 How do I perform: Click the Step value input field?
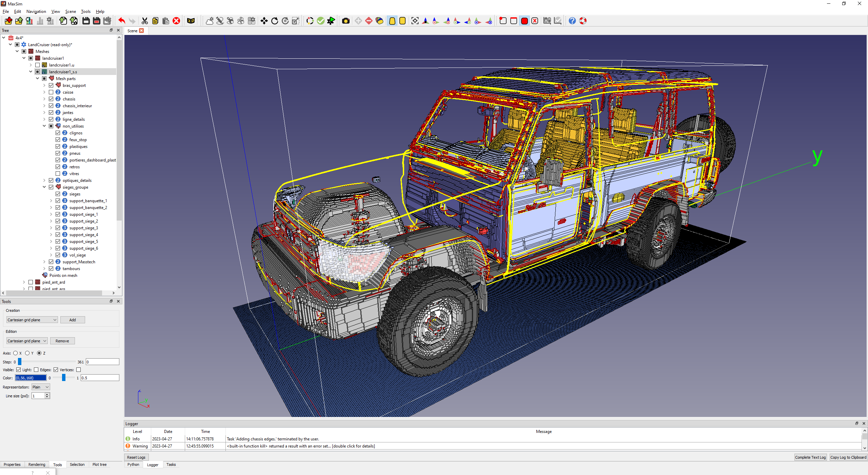pos(102,362)
